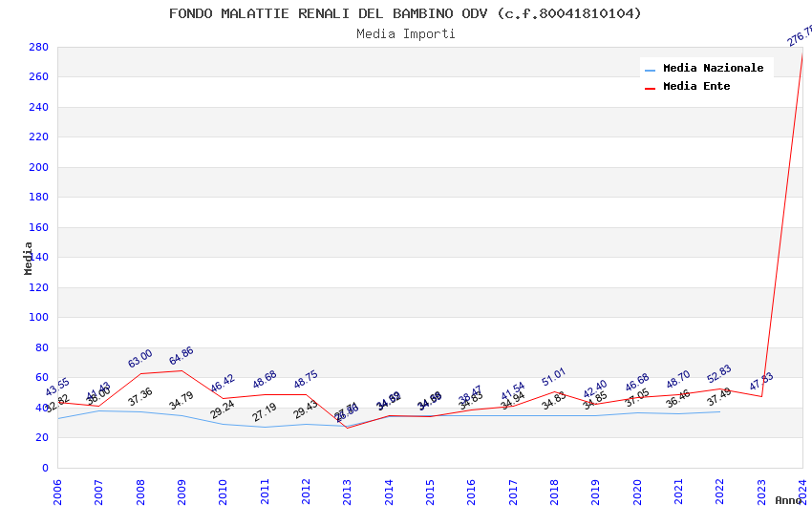Click the 276.78 peak data label
Viewport: 812px width, 525px height.
point(801,36)
